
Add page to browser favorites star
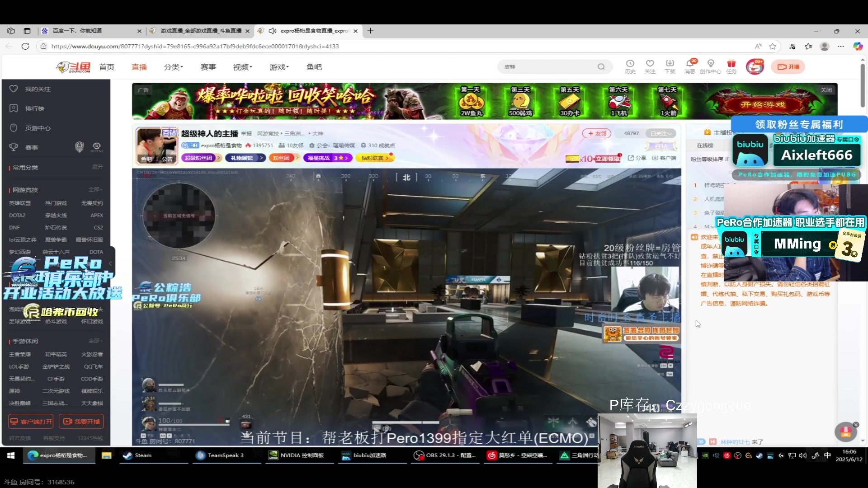click(773, 46)
